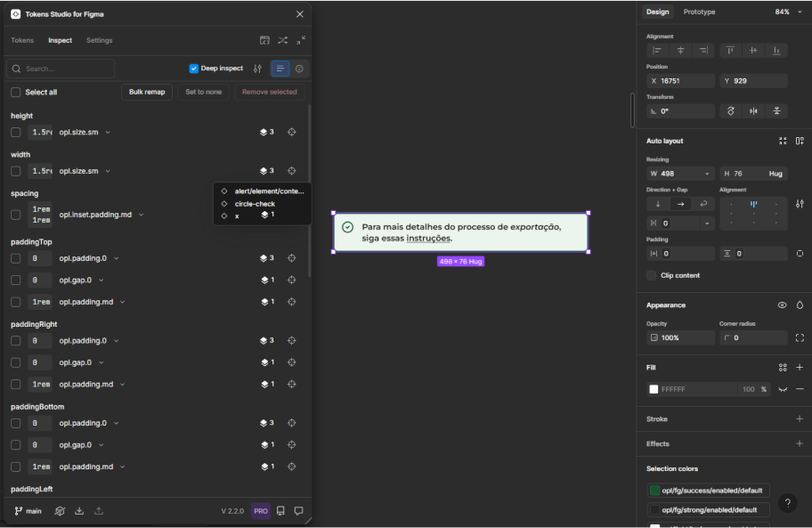Click the flip horizontal transform icon

click(753, 111)
